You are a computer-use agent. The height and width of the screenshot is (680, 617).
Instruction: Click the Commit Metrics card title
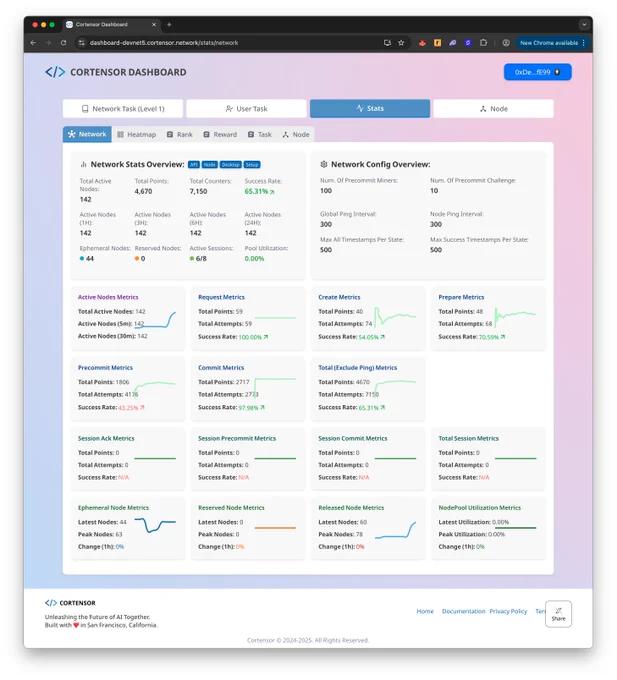(221, 367)
